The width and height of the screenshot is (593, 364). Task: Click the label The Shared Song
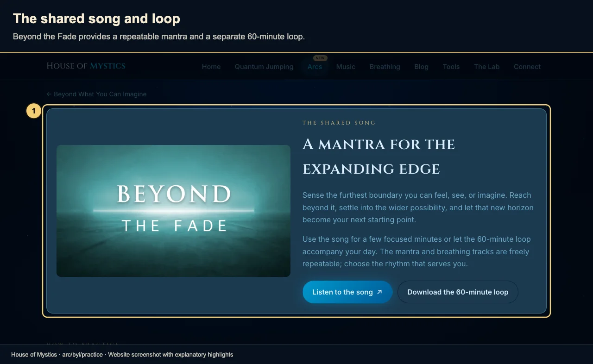coord(339,123)
